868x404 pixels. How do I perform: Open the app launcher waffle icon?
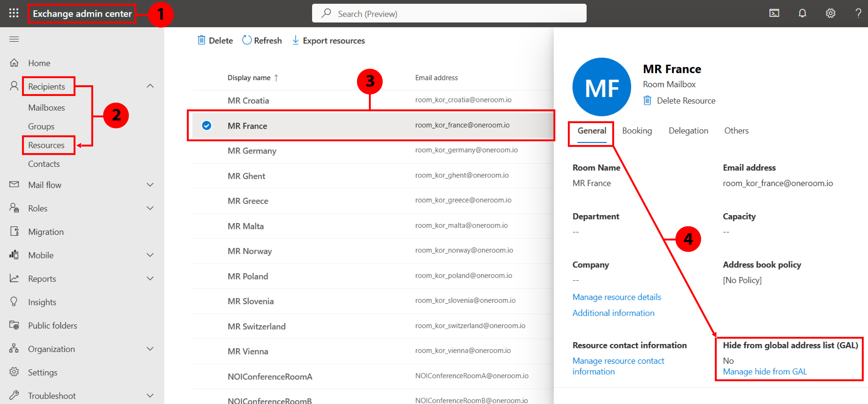[14, 13]
